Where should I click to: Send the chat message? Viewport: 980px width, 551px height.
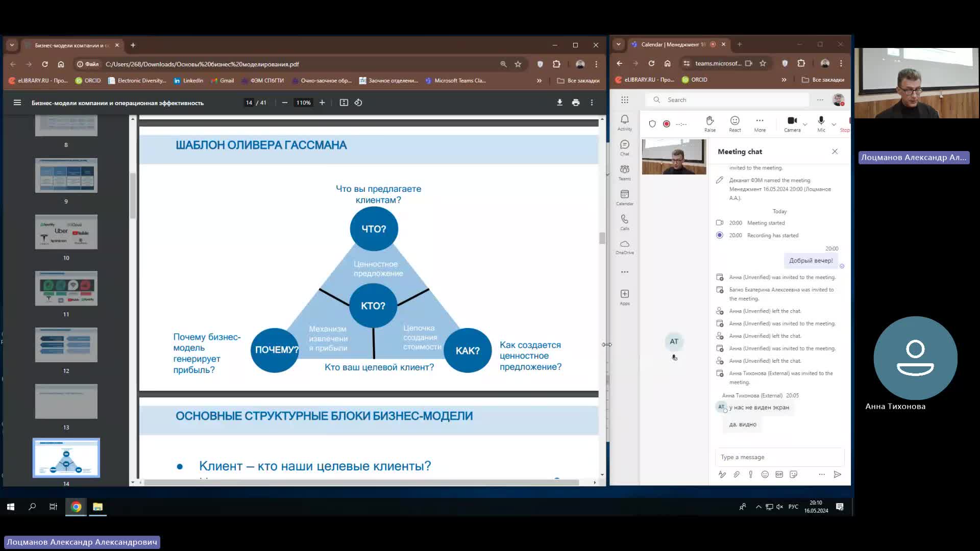[838, 474]
